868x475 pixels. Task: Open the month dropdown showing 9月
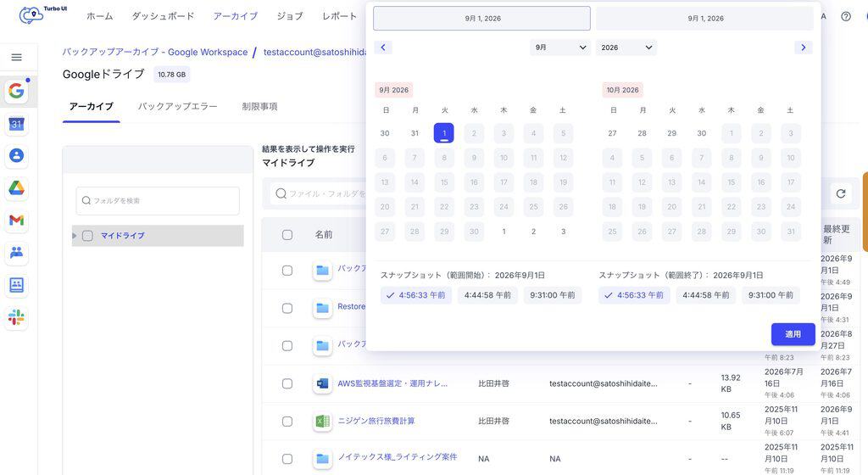[x=560, y=47]
